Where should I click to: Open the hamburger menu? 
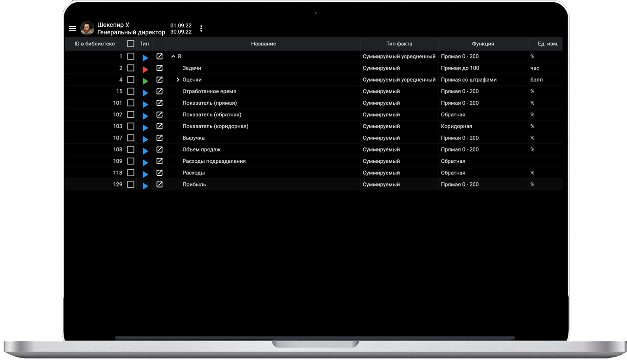[x=72, y=29]
